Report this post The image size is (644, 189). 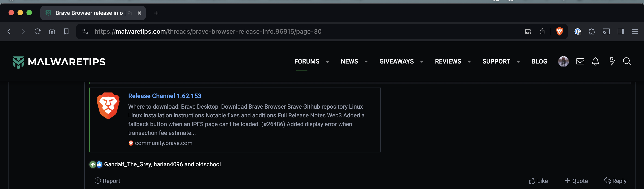pos(107,181)
